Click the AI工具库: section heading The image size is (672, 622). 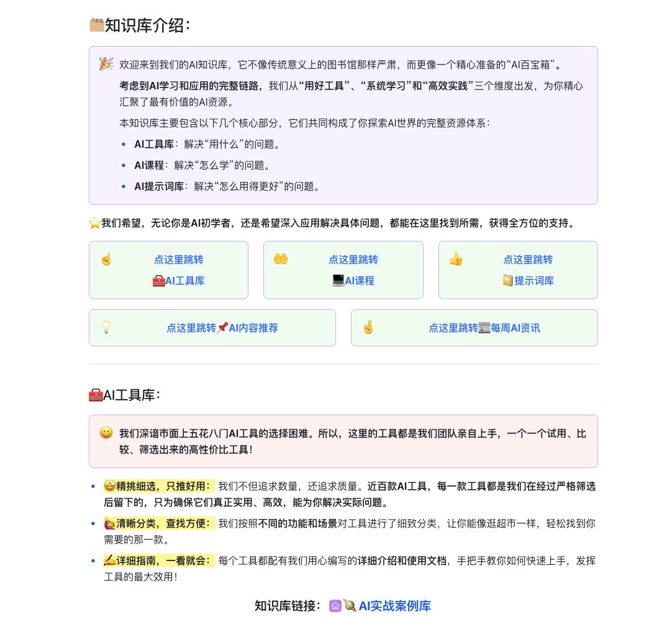(132, 395)
